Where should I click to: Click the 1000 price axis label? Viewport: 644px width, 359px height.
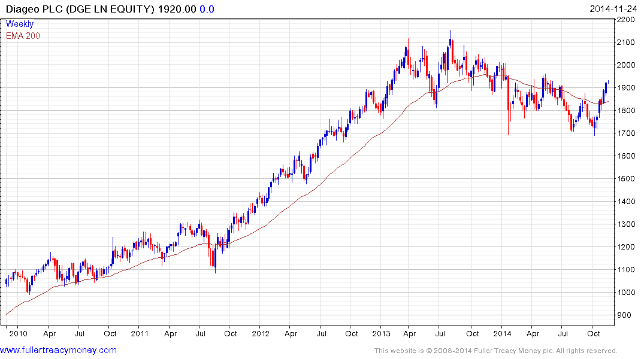pyautogui.click(x=626, y=293)
